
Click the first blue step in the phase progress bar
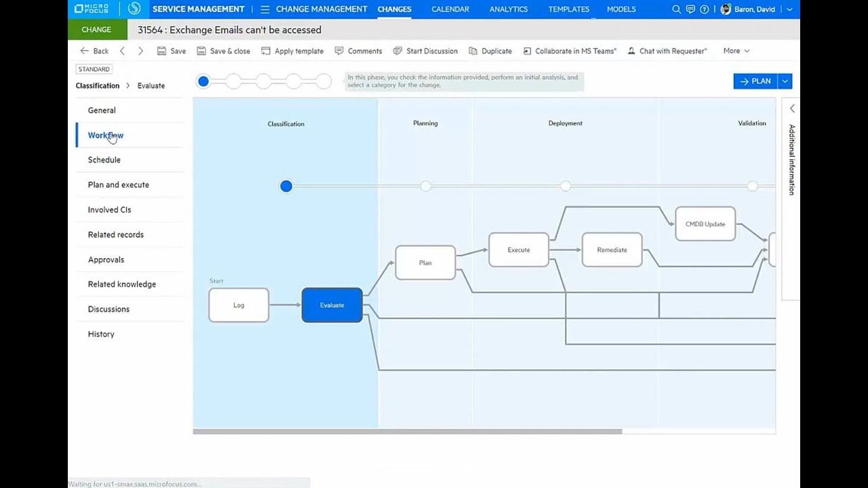[x=203, y=81]
